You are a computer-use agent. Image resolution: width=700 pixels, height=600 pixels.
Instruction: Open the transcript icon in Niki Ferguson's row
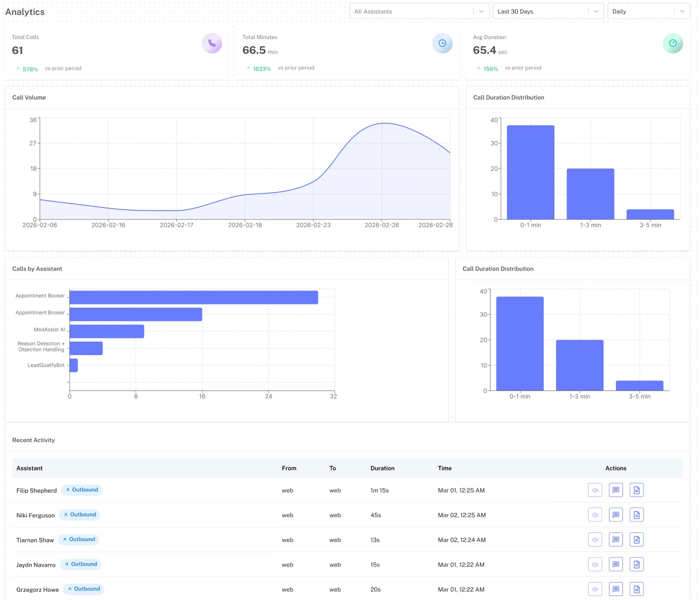click(x=616, y=515)
